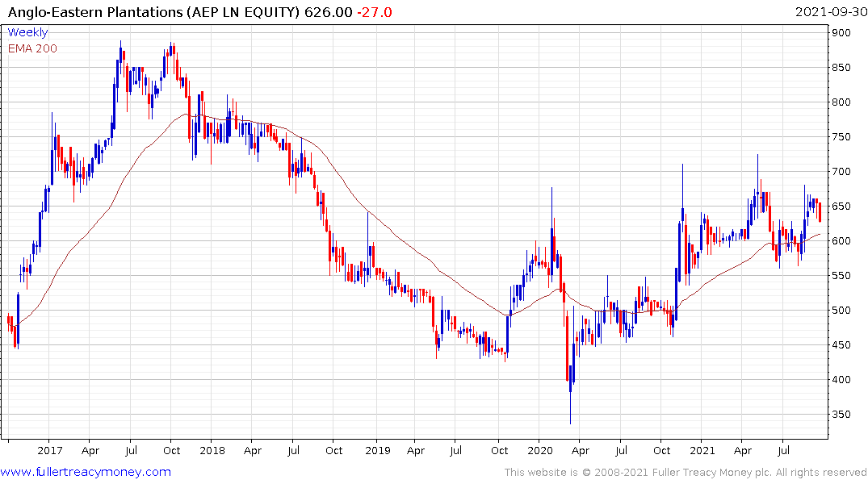Click the 626.00 last price value

(329, 12)
